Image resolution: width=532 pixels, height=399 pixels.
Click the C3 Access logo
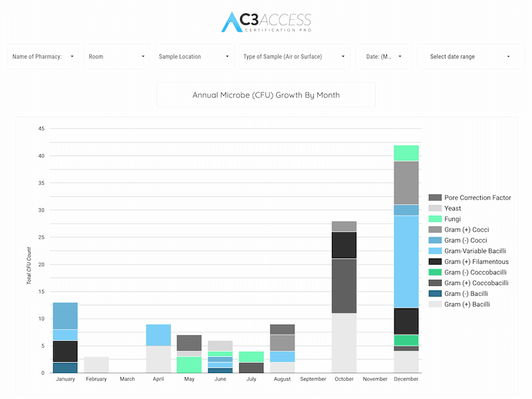point(266,22)
